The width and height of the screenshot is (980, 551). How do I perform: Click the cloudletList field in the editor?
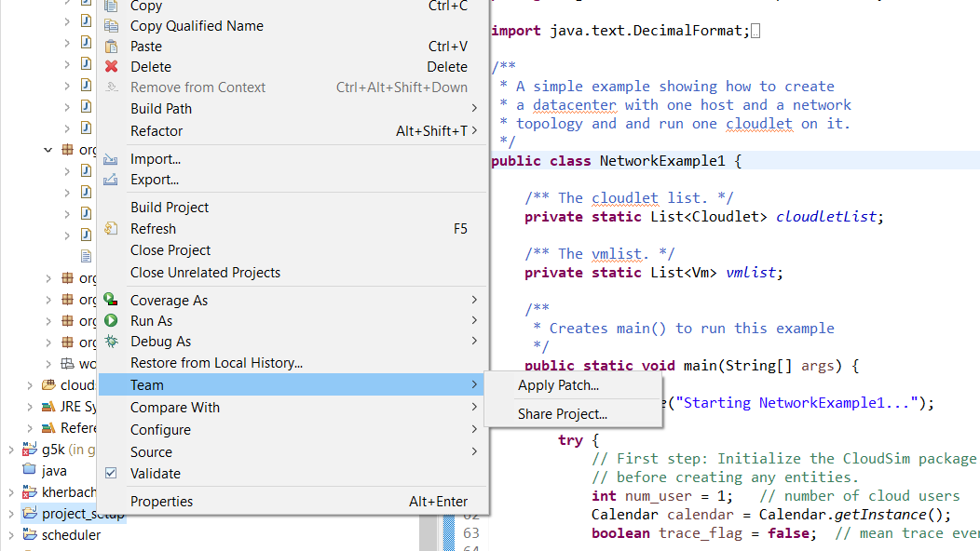(826, 217)
